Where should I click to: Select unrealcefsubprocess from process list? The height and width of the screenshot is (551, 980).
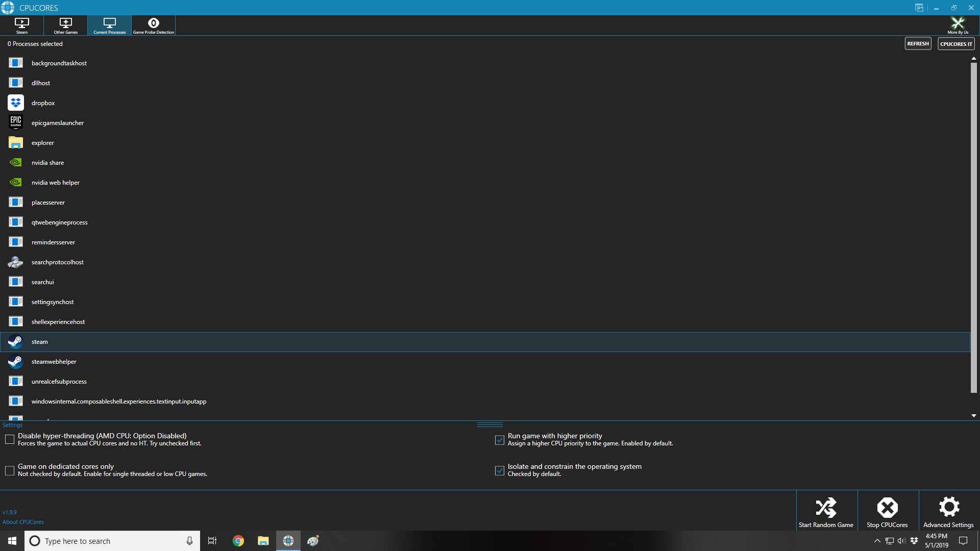[x=59, y=381]
